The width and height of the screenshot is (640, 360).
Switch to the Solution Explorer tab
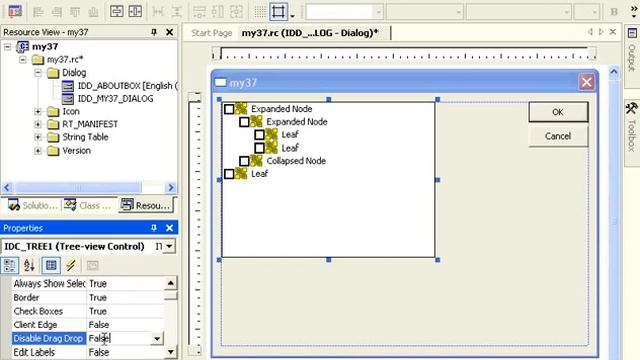click(32, 205)
